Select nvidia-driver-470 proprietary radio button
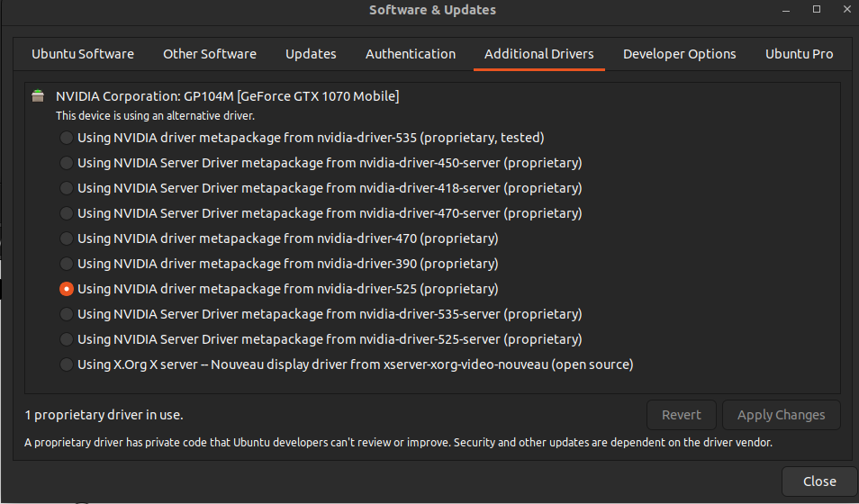The width and height of the screenshot is (859, 504). pos(67,238)
